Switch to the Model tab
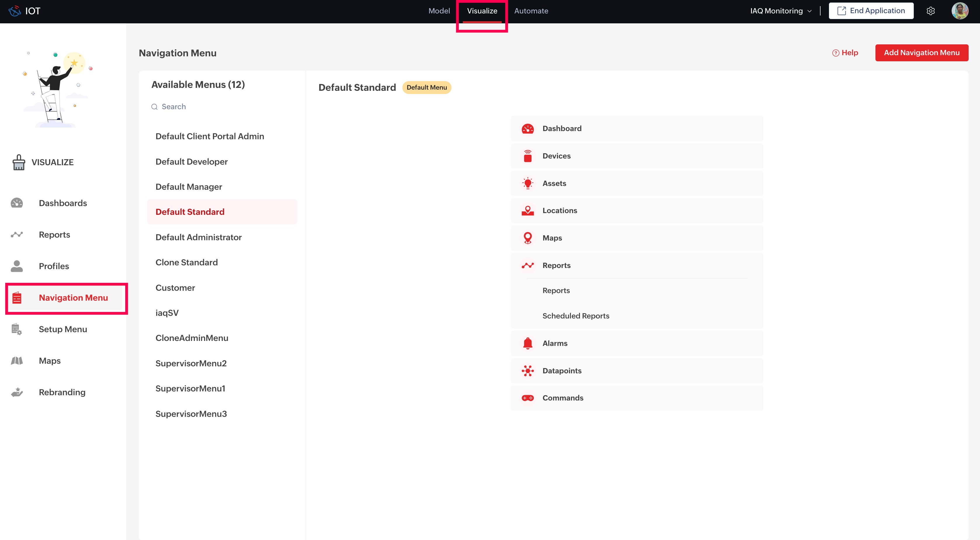The width and height of the screenshot is (980, 540). (x=439, y=11)
